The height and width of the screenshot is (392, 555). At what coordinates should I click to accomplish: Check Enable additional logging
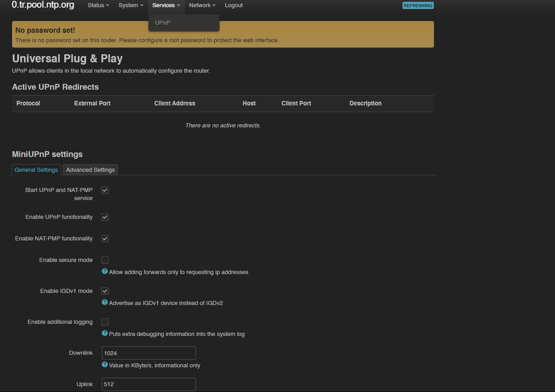click(x=105, y=322)
